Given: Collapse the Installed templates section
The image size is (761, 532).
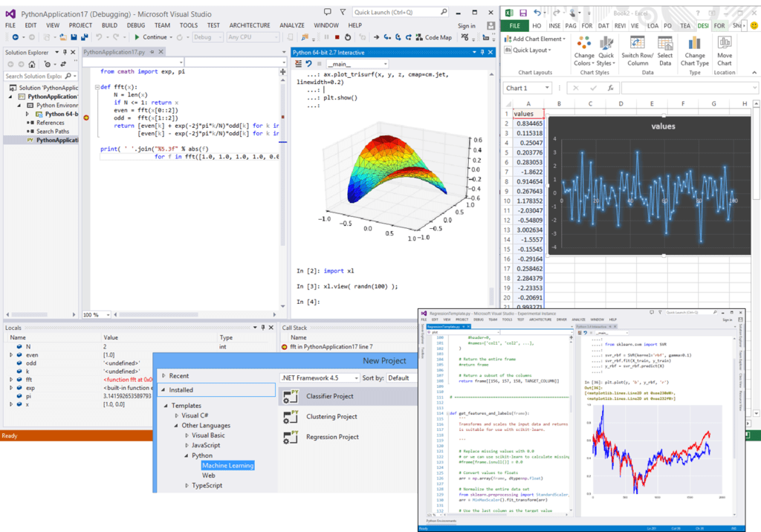Looking at the screenshot, I should pyautogui.click(x=161, y=390).
